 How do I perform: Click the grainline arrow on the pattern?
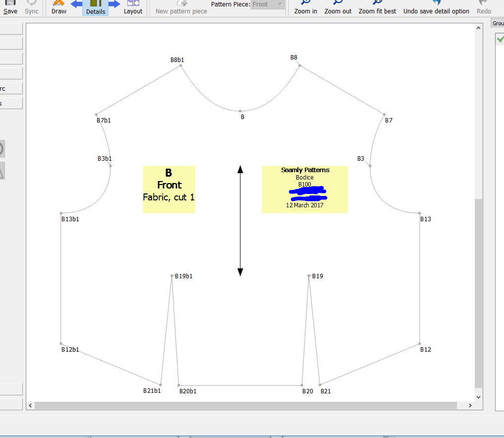240,221
